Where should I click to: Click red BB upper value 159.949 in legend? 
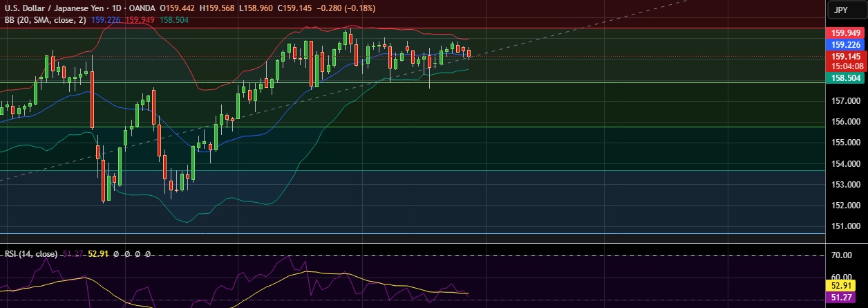tap(140, 20)
